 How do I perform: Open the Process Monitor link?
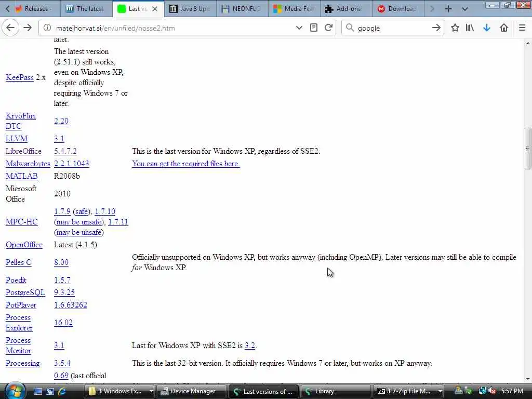pyautogui.click(x=18, y=345)
